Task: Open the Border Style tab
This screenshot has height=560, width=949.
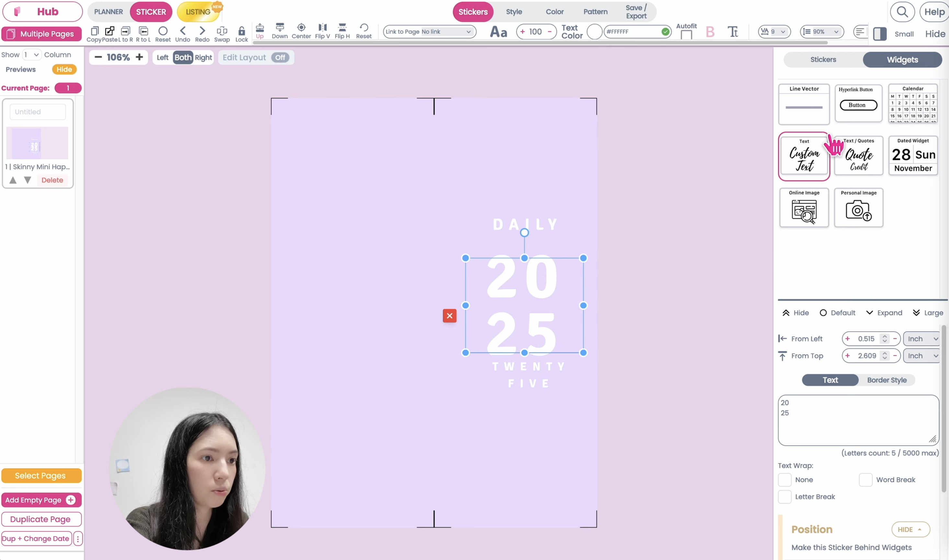Action: [887, 380]
